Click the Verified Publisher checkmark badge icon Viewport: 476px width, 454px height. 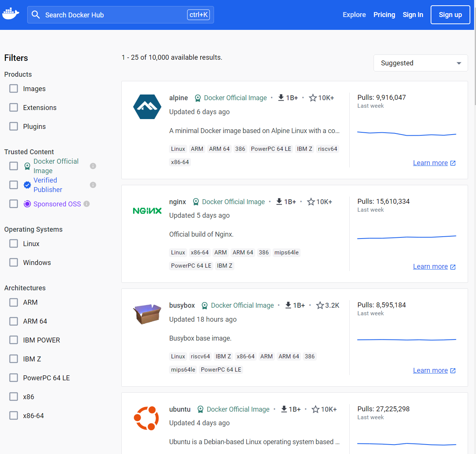tap(27, 185)
